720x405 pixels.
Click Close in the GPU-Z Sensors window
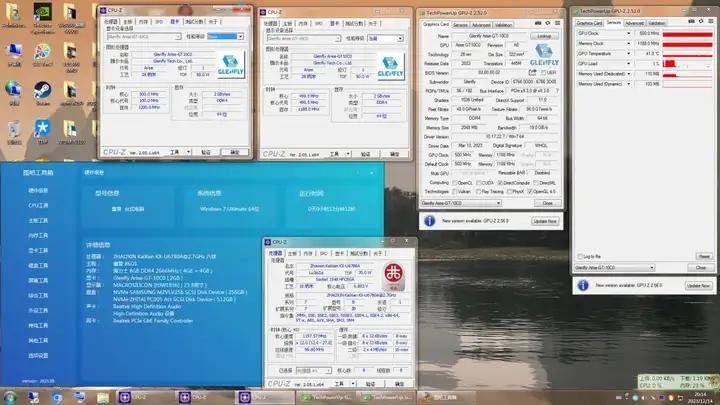[x=700, y=267]
